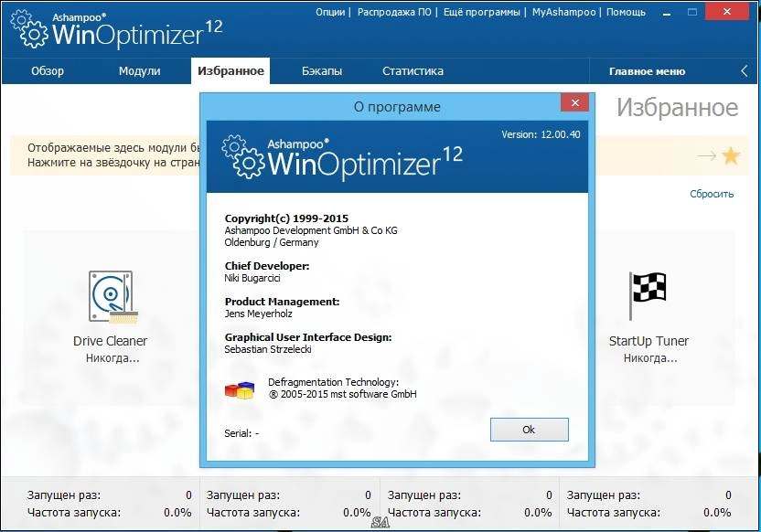This screenshot has height=532, width=761.
Task: Go to the Бэкапы tab
Action: [322, 71]
